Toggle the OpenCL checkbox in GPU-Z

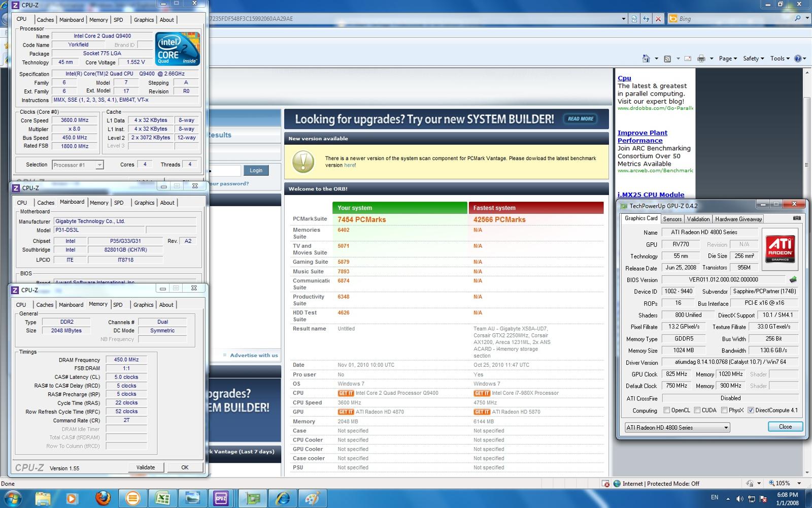(x=667, y=410)
